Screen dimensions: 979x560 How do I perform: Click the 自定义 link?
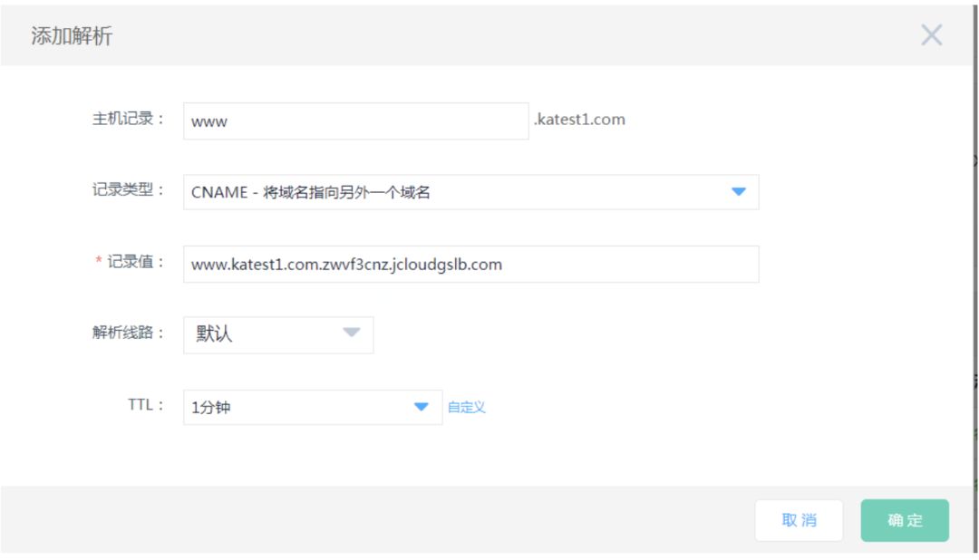tap(467, 407)
